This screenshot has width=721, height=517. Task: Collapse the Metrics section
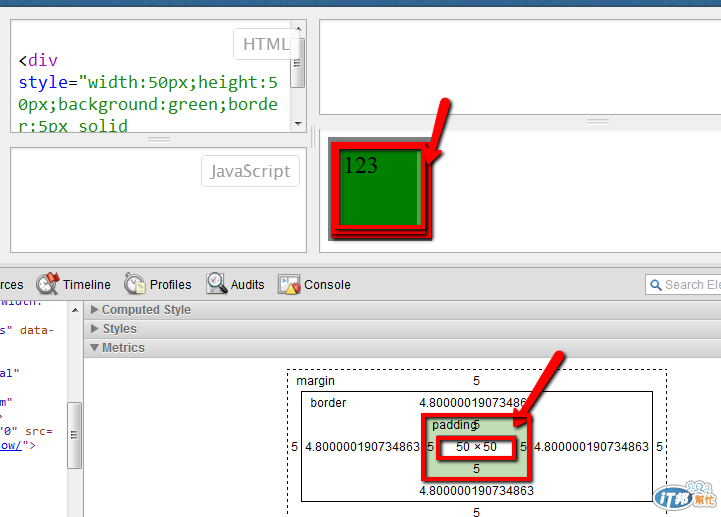(402, 348)
